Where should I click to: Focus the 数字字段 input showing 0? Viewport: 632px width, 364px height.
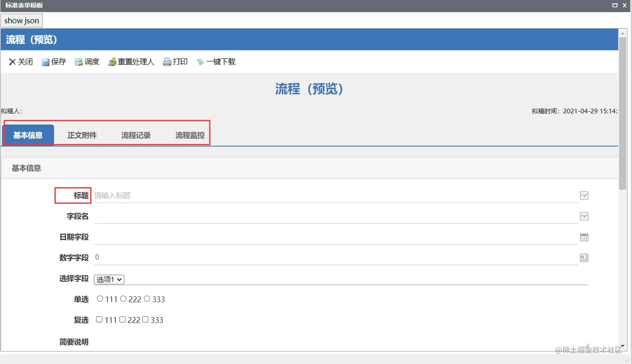[336, 258]
